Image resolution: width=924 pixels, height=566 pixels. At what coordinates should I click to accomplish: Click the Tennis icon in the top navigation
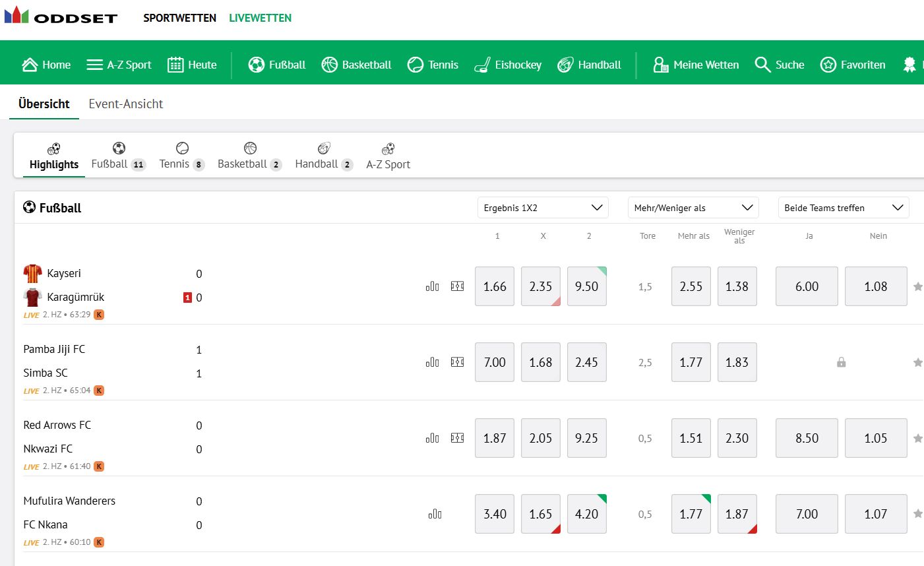tap(415, 64)
